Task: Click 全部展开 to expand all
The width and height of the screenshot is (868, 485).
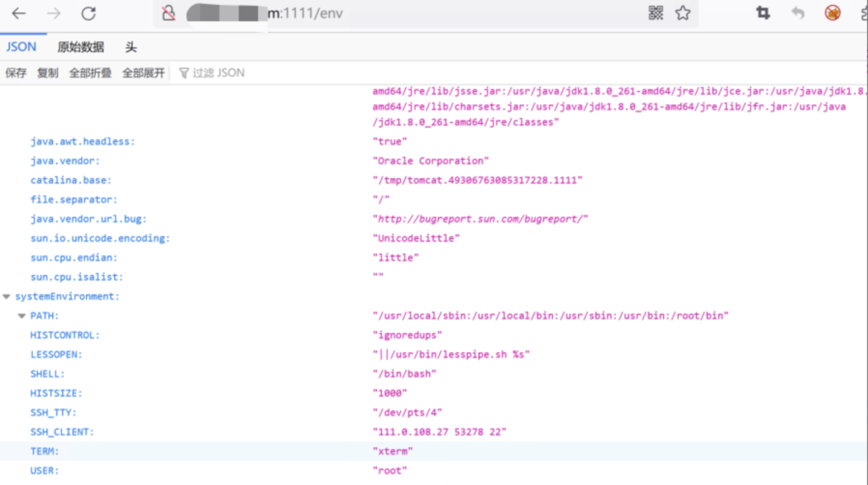Action: (143, 73)
